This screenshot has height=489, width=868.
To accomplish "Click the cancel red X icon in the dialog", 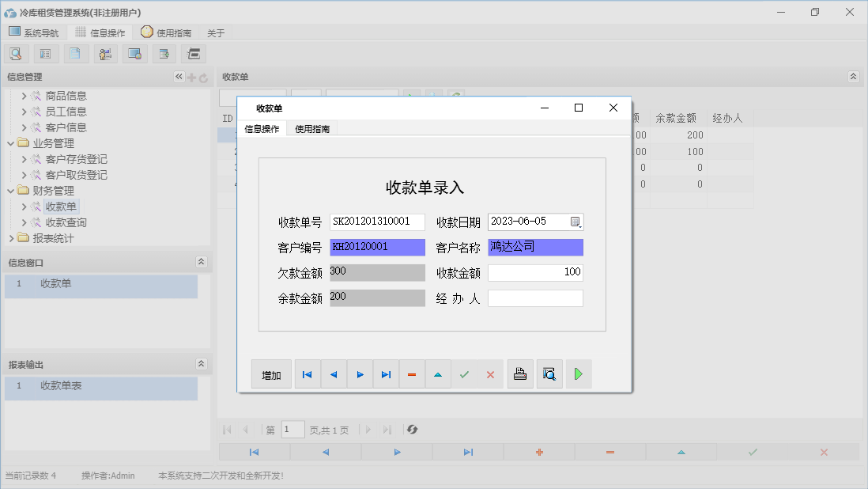I will point(490,373).
